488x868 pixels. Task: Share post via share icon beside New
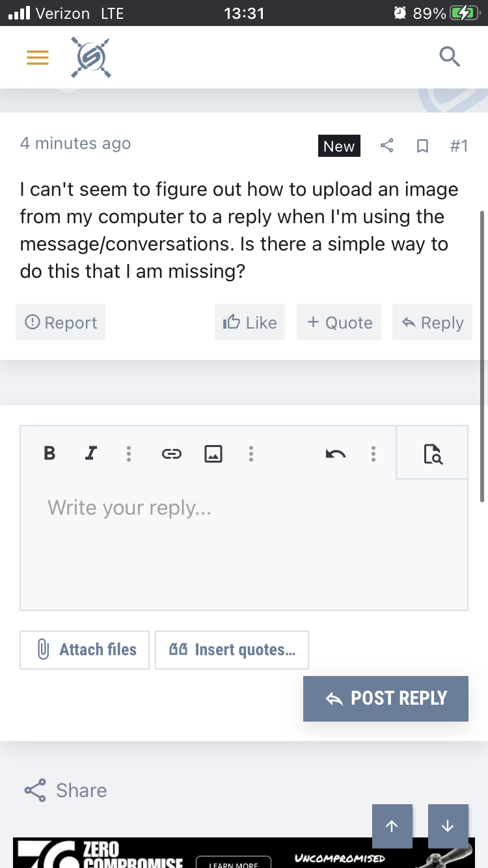tap(386, 146)
